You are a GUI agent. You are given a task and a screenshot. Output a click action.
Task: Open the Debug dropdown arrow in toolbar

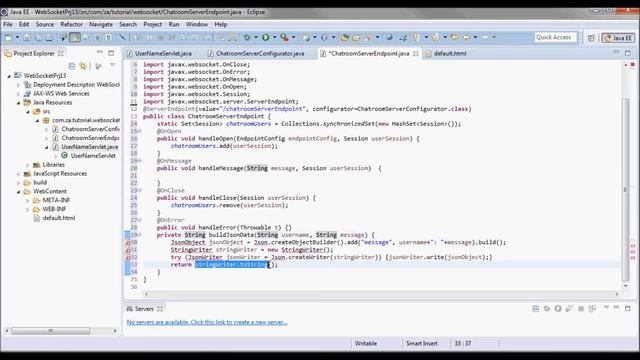(256, 38)
